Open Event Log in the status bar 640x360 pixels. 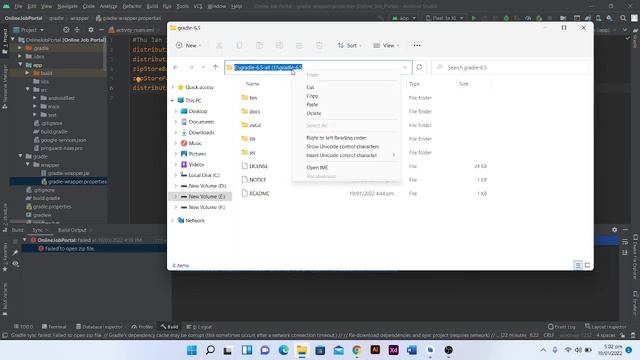562,327
